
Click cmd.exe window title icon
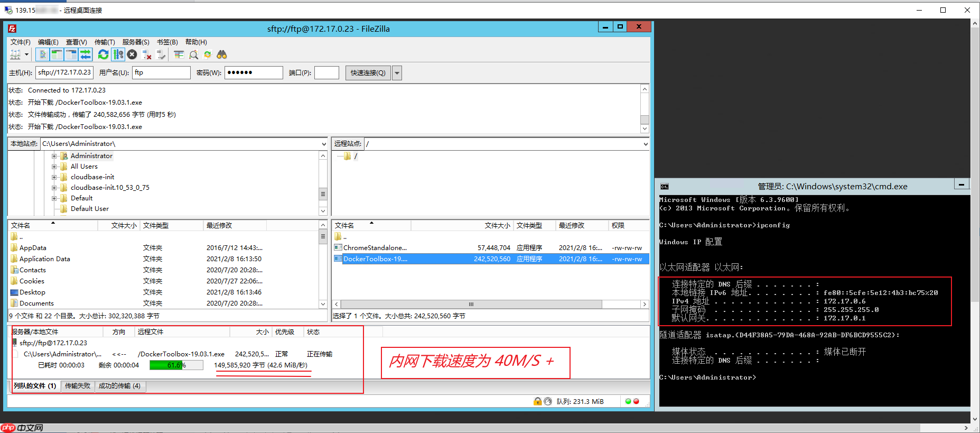point(665,187)
